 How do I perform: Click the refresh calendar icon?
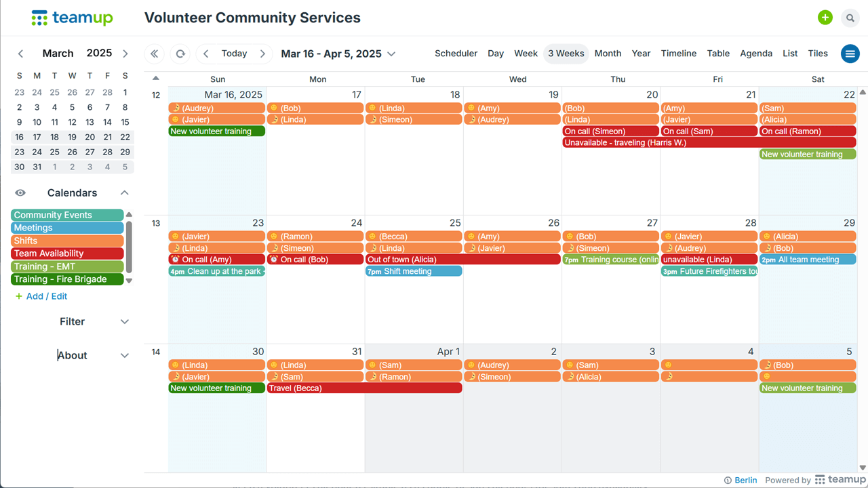click(180, 54)
